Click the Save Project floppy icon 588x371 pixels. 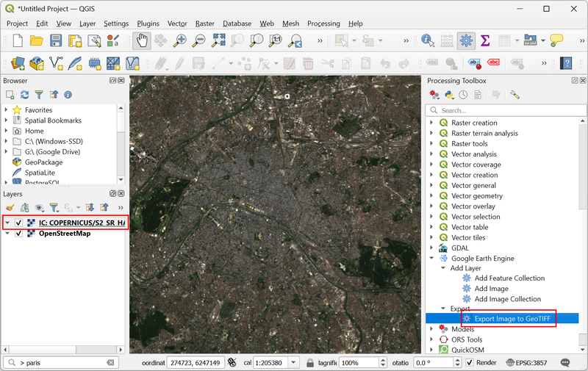[x=55, y=41]
